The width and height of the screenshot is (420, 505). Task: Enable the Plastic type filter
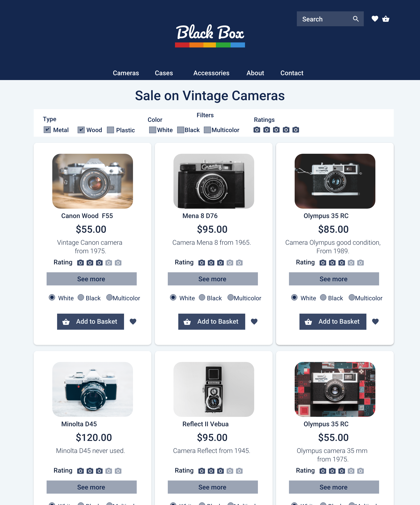110,130
